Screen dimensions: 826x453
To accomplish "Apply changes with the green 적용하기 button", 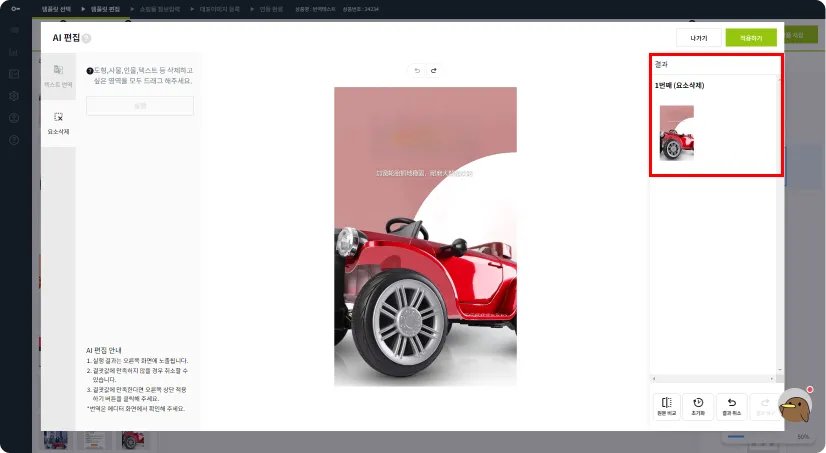I will click(751, 38).
